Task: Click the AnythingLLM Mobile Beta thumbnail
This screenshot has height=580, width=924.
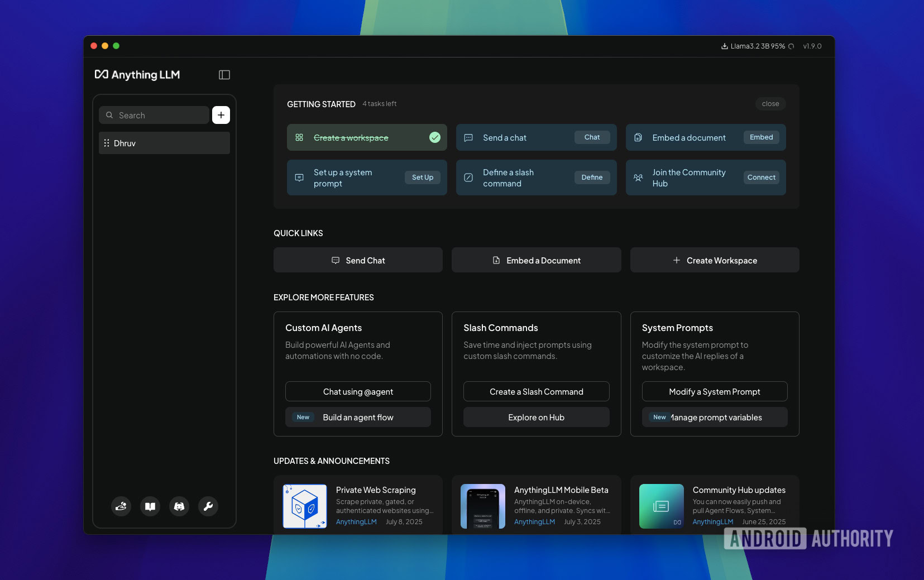Action: pos(482,506)
